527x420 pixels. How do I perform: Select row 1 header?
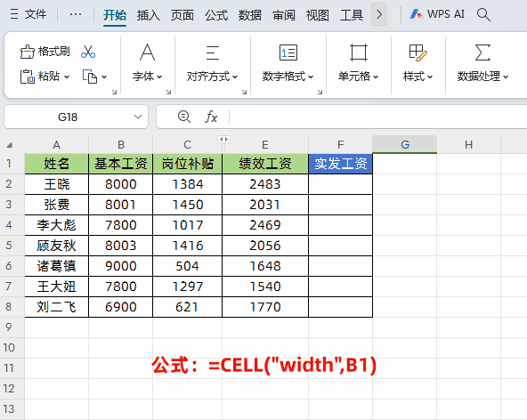pyautogui.click(x=9, y=164)
